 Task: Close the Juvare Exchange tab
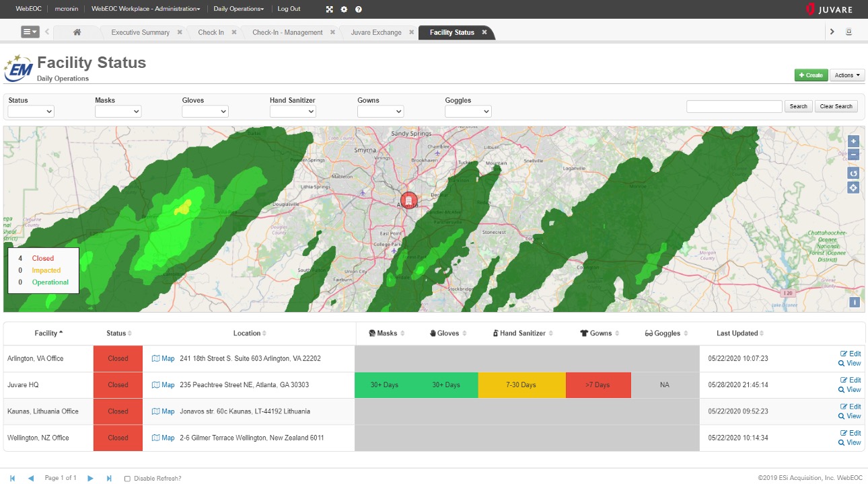point(411,32)
